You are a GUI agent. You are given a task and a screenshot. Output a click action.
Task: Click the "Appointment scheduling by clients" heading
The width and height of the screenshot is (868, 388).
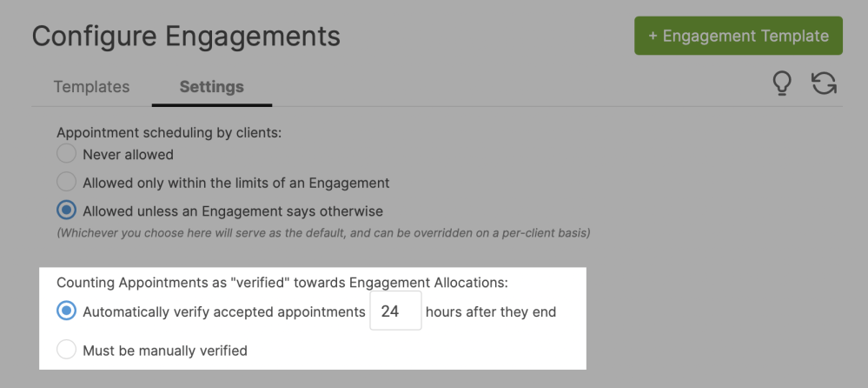(x=169, y=133)
